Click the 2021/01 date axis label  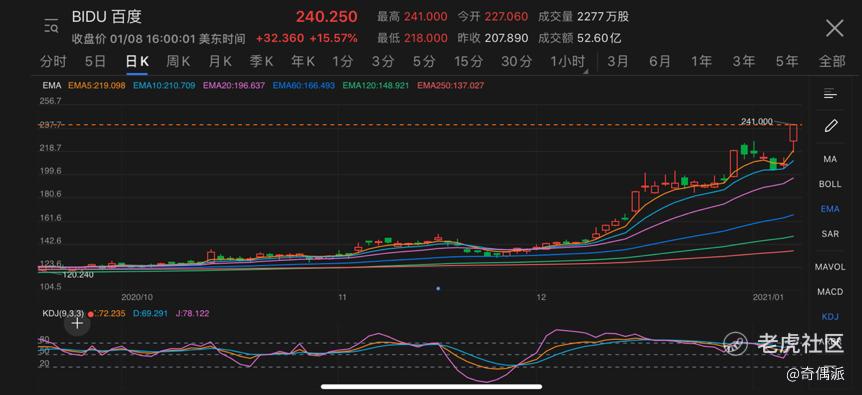pyautogui.click(x=769, y=297)
